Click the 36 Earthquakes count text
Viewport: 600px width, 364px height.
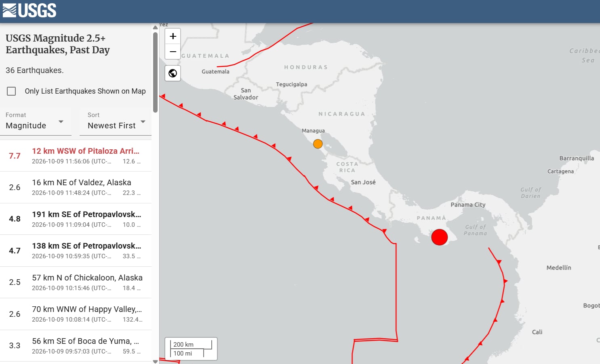pyautogui.click(x=34, y=70)
